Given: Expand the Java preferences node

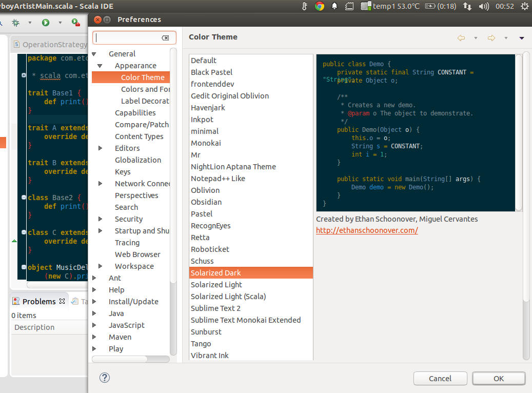Looking at the screenshot, I should click(x=94, y=313).
